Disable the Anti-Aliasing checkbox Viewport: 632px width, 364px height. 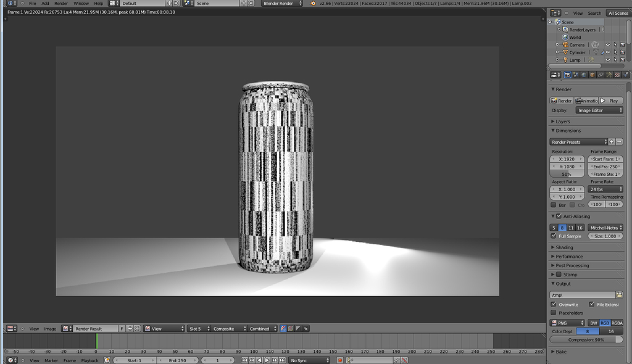(x=559, y=216)
